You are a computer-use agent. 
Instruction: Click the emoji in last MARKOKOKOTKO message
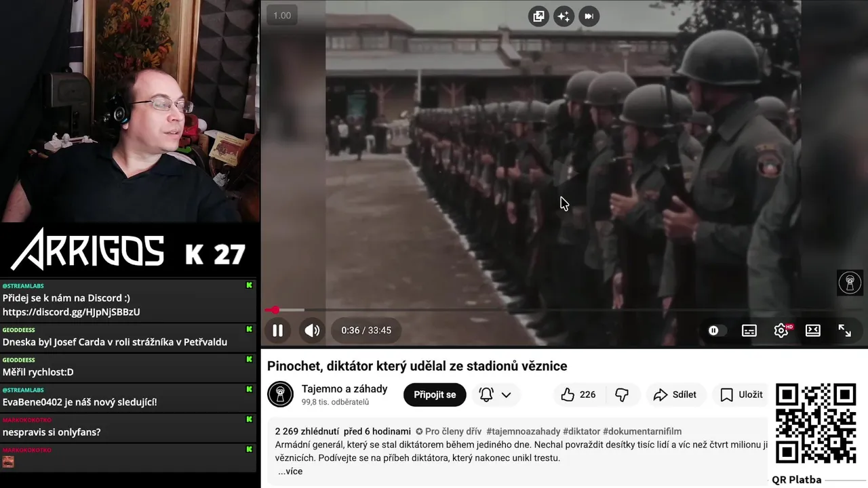tap(8, 462)
